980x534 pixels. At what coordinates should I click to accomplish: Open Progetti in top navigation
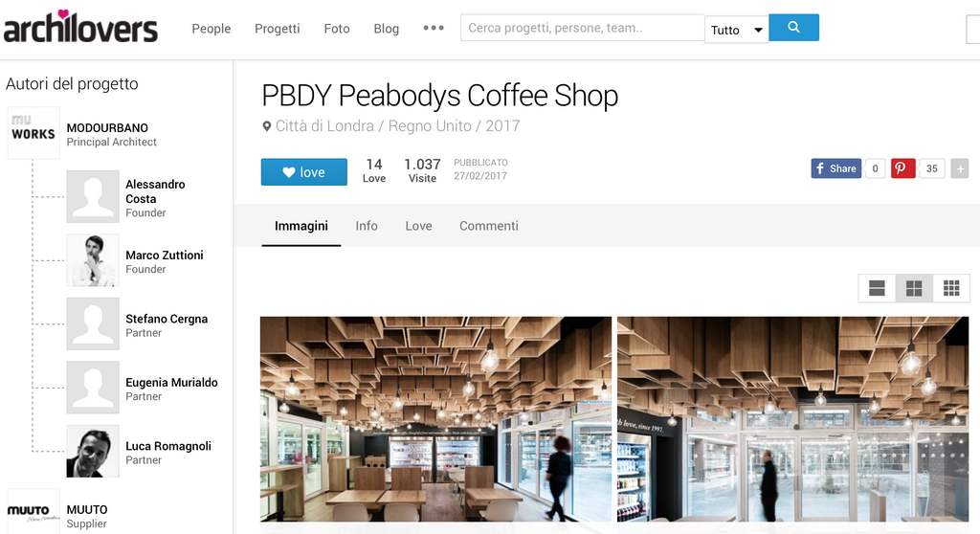tap(277, 29)
